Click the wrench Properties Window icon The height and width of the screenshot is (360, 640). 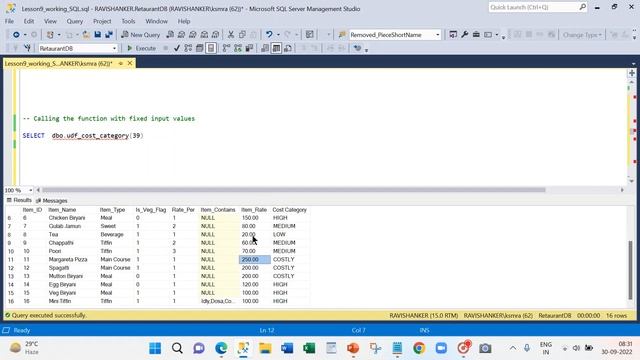coord(464,35)
